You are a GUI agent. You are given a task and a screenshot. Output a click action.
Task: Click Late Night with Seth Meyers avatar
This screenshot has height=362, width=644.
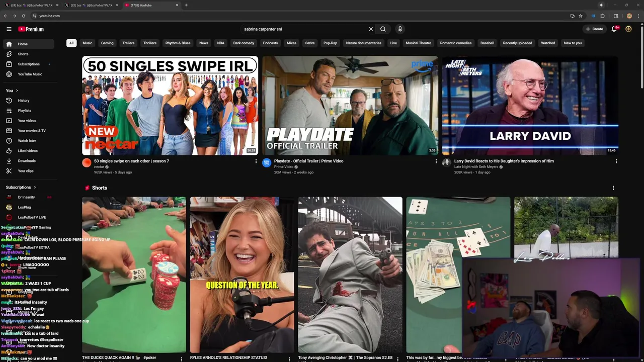[x=446, y=162]
